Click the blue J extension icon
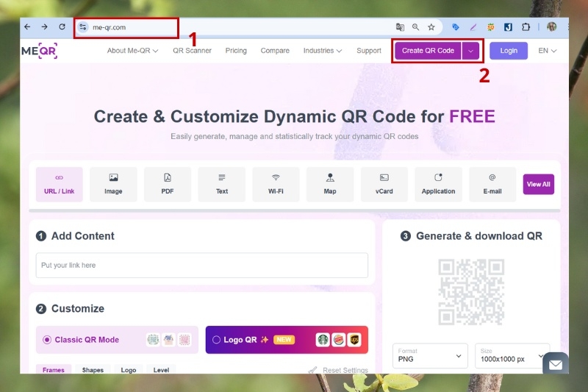Viewport: 588px width, 392px height. pyautogui.click(x=508, y=27)
